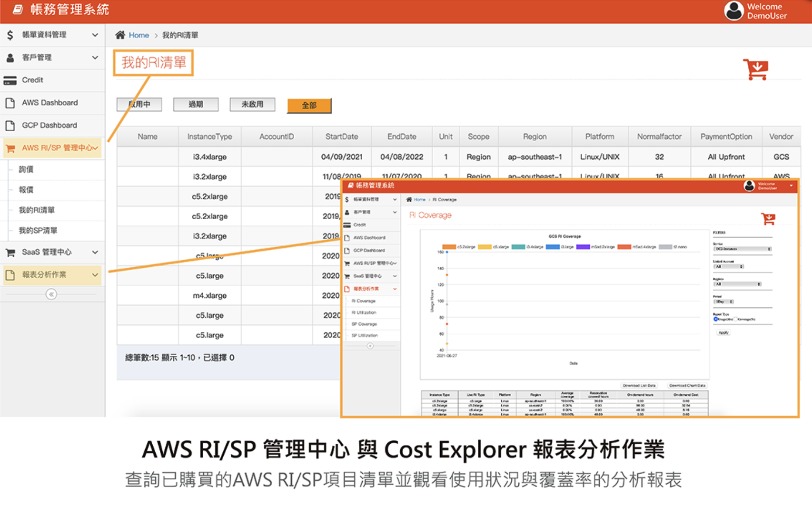The image size is (812, 507).
Task: Open the user dropdown arrow in the RI Coverage window header
Action: pos(791,185)
